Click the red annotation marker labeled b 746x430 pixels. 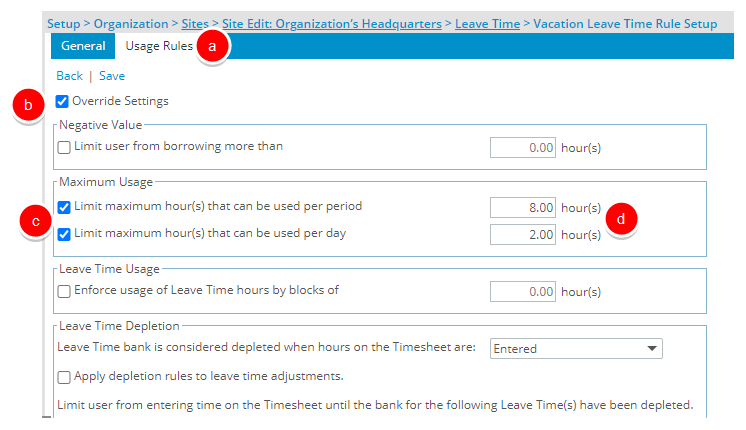tap(29, 105)
